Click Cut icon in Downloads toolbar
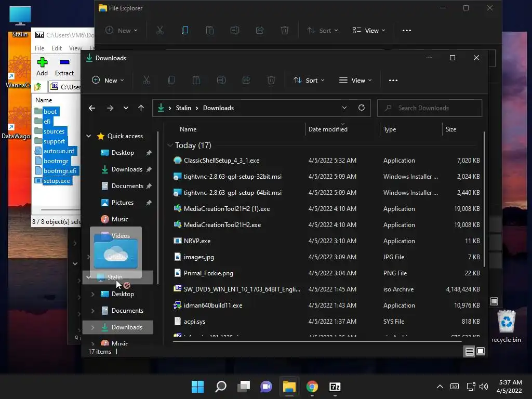The width and height of the screenshot is (532, 399). (x=146, y=81)
